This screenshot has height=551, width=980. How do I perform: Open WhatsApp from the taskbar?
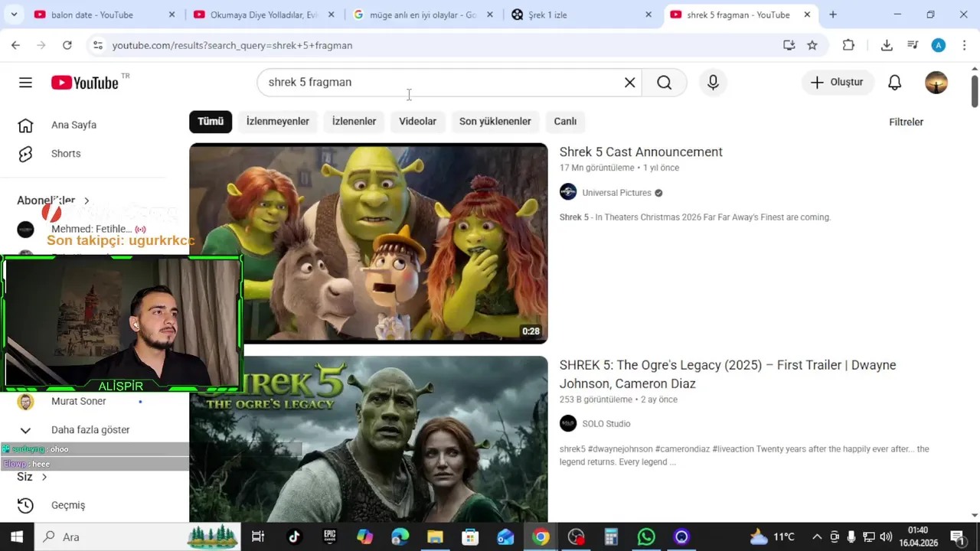point(646,536)
